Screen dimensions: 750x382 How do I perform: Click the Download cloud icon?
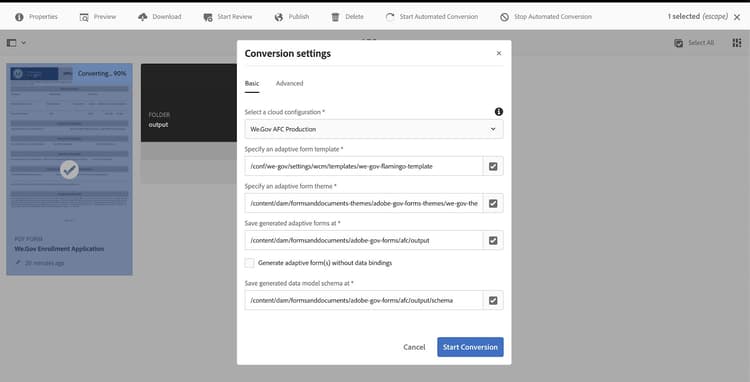143,17
